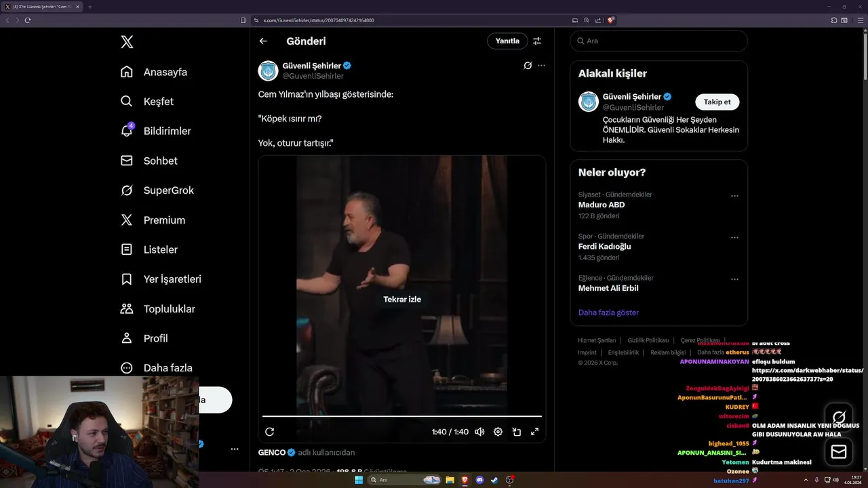Bookmark this page in address bar
Image resolution: width=868 pixels, height=488 pixels.
(x=243, y=20)
